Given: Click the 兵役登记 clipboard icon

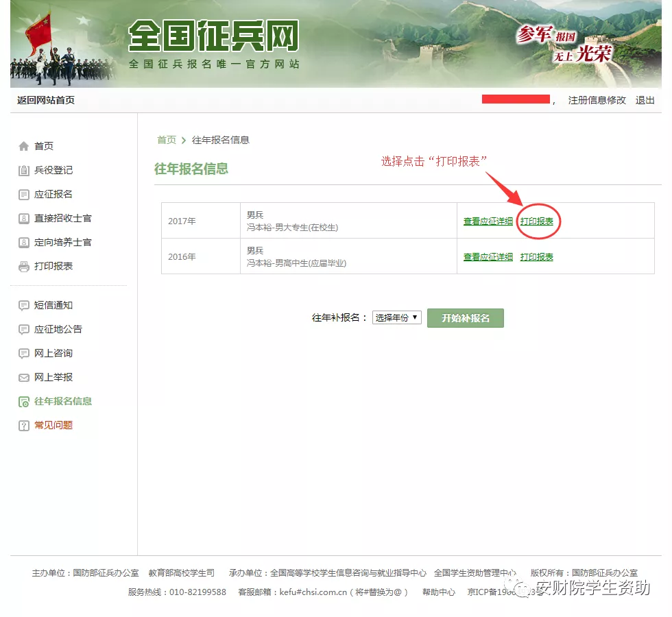Looking at the screenshot, I should pos(24,171).
